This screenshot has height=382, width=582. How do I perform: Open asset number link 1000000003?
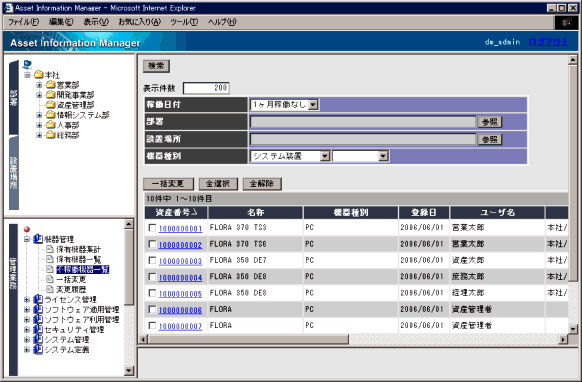[x=180, y=261]
